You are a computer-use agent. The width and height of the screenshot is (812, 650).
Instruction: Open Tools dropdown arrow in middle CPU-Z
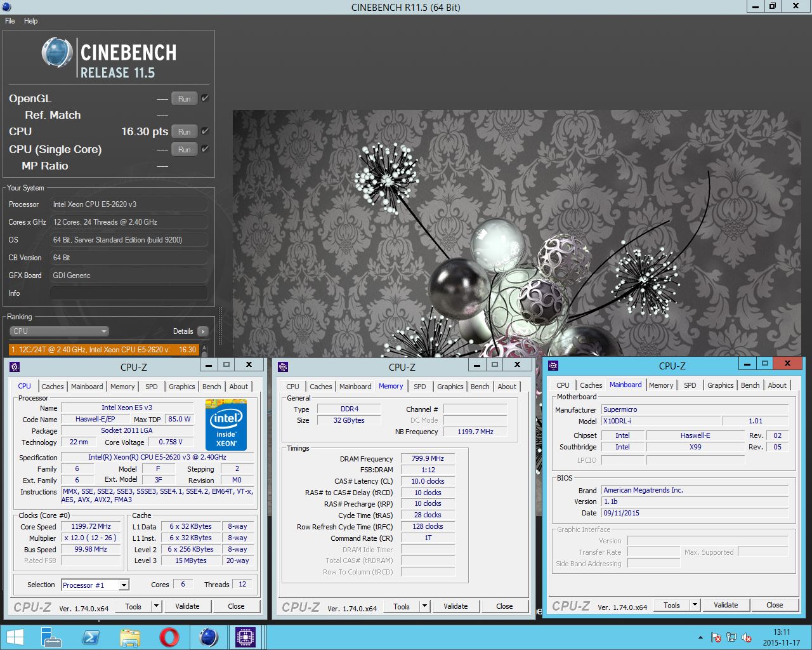(424, 606)
